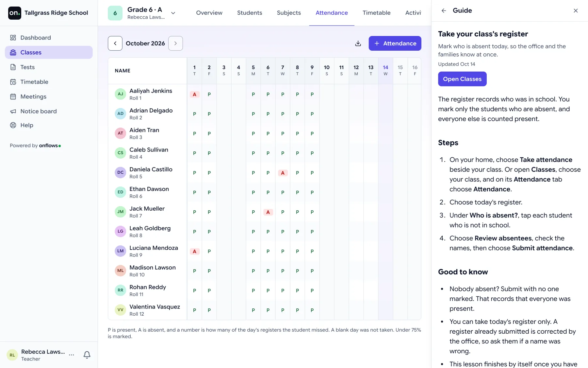
Task: Open the Dashboard sidebar item
Action: pyautogui.click(x=49, y=38)
